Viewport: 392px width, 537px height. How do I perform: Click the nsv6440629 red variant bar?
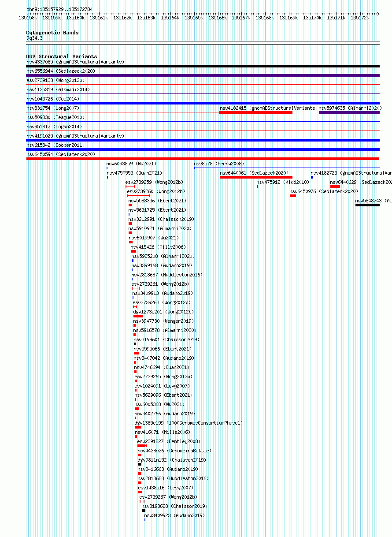point(335,186)
